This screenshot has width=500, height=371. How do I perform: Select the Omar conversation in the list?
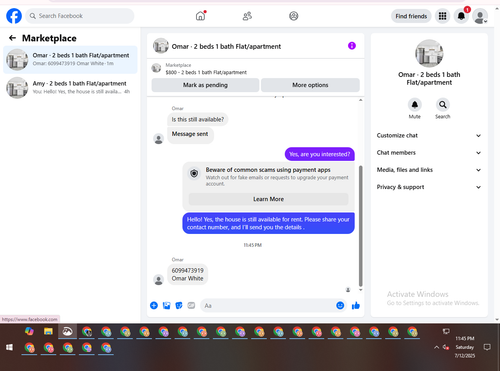(x=70, y=59)
